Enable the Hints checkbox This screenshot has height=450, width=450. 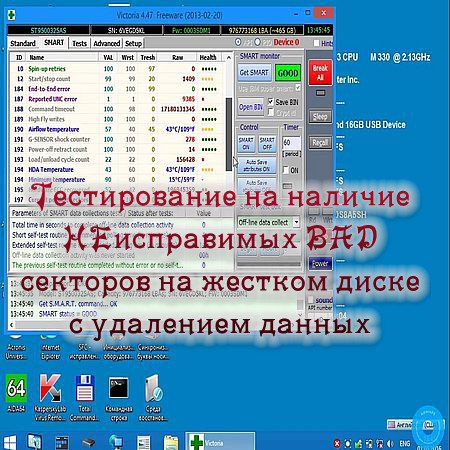[x=316, y=43]
